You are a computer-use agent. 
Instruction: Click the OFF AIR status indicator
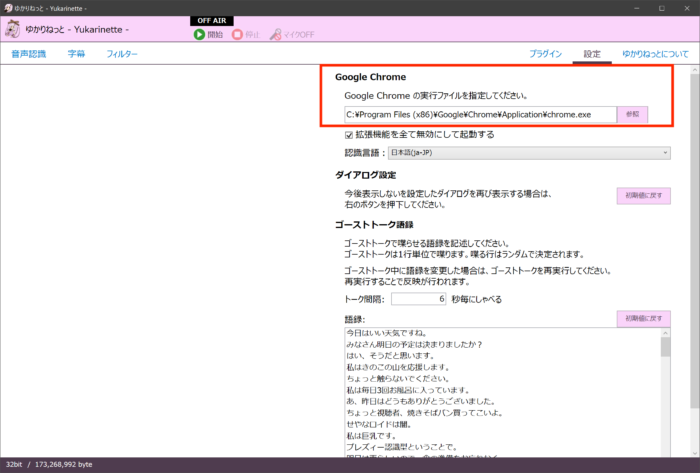[212, 21]
